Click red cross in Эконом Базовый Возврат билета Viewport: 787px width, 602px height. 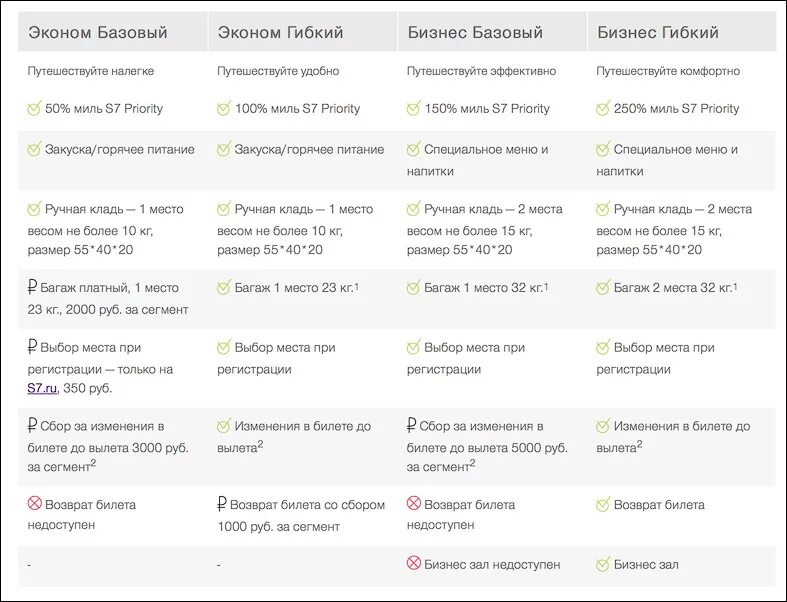(35, 503)
